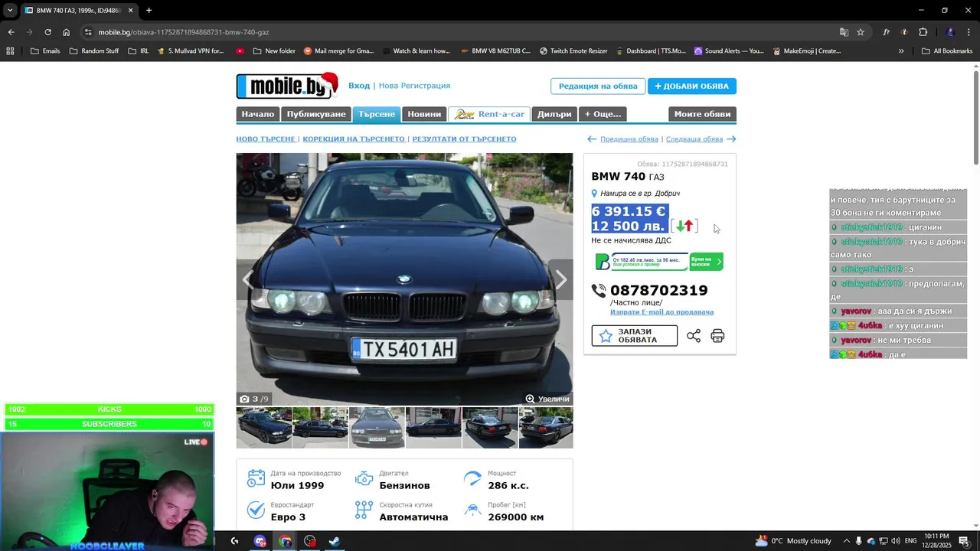Viewport: 980px width, 551px height.
Task: Open the YouTube bookmark icon
Action: coord(240,51)
